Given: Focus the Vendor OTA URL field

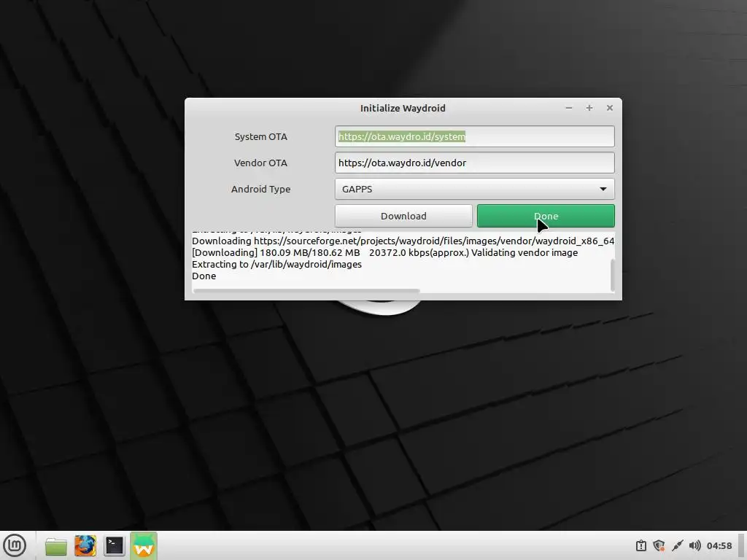Looking at the screenshot, I should pos(474,163).
